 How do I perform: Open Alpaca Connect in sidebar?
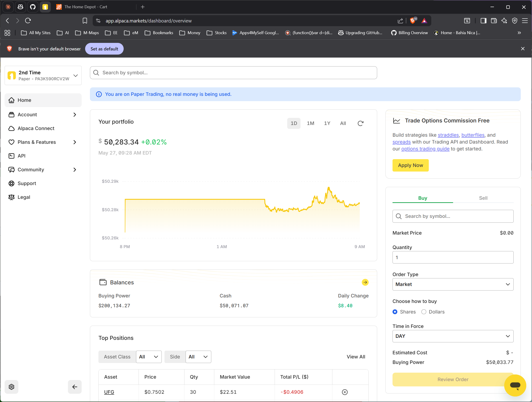[x=43, y=128]
